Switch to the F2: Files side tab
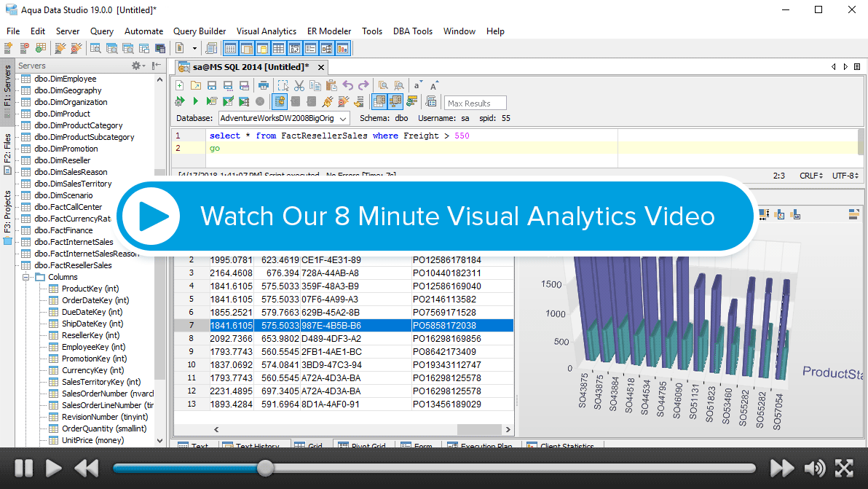The image size is (868, 489). point(7,153)
